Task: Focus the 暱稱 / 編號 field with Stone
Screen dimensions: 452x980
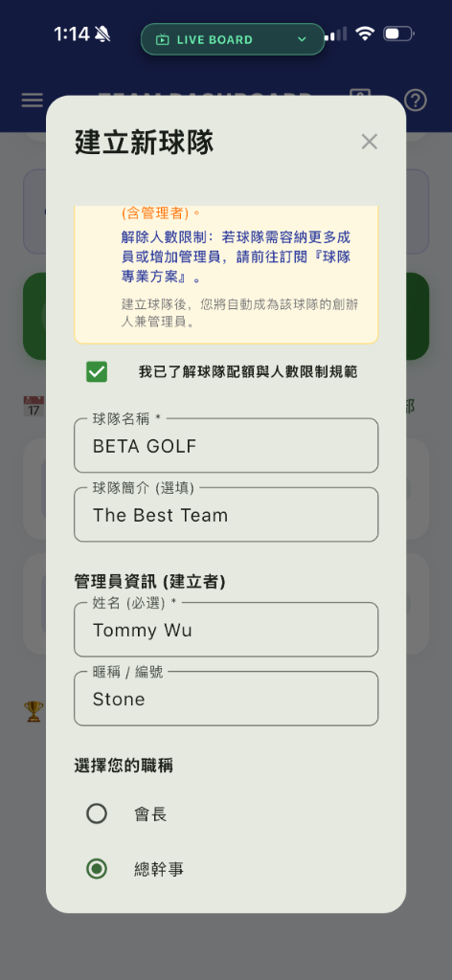Action: pyautogui.click(x=226, y=698)
